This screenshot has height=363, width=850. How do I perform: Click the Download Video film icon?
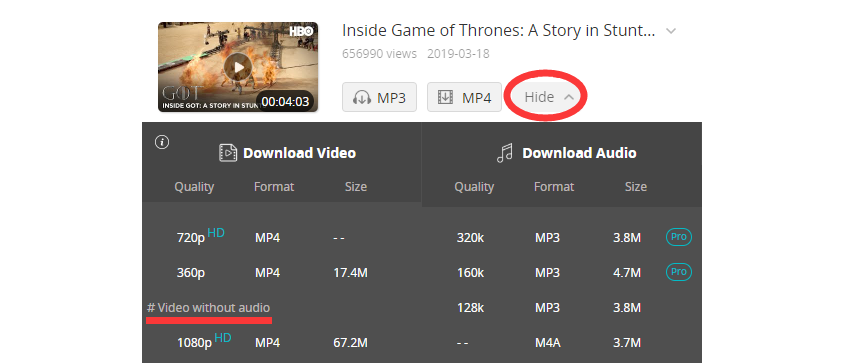point(228,153)
